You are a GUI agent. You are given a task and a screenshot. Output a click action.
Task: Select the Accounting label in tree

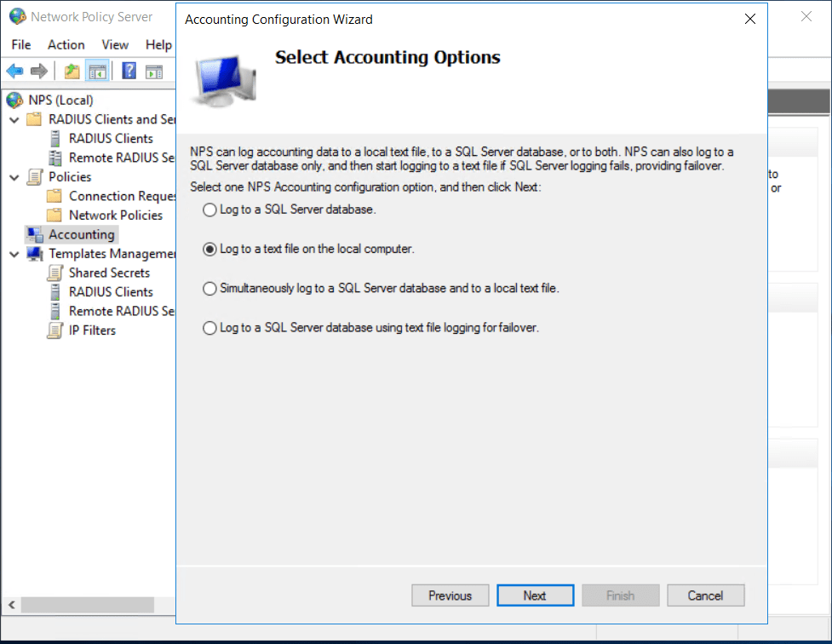point(82,234)
